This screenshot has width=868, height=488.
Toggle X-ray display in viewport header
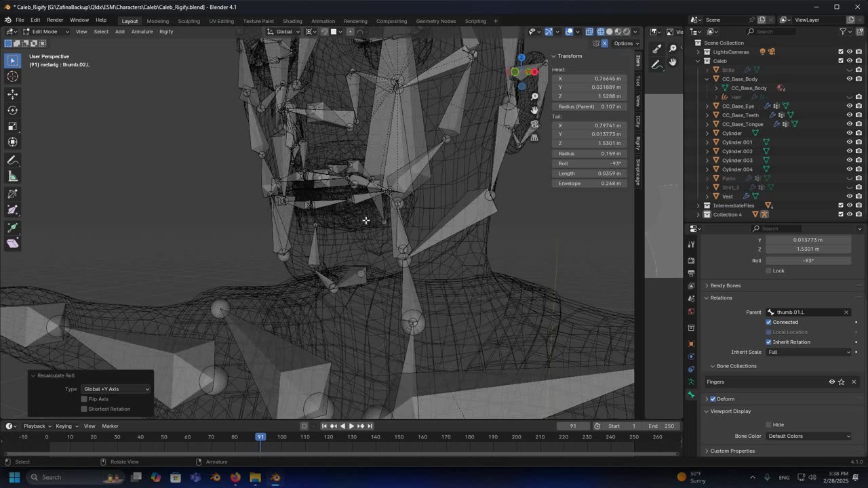(589, 31)
